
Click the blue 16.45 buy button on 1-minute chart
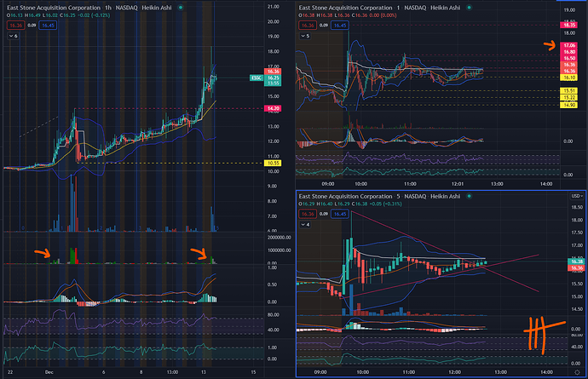(x=340, y=26)
